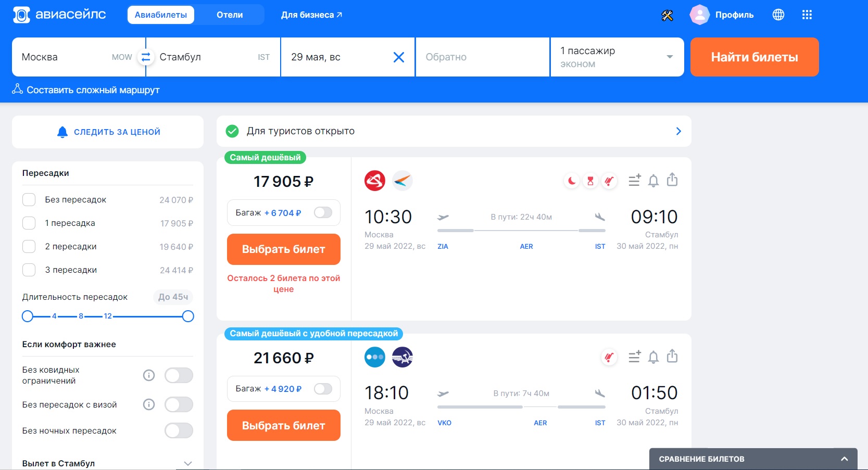
Task: Open the passengers and class dropdown
Action: 617,57
